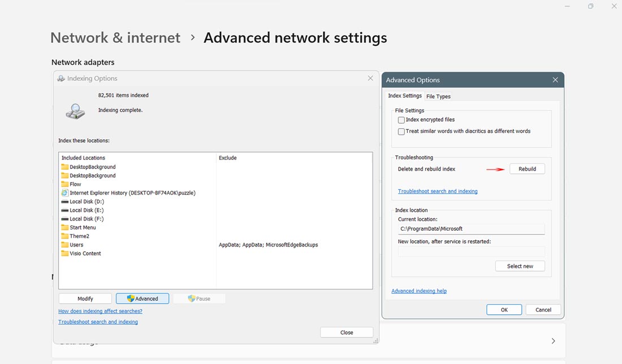Click the Flow folder icon
The width and height of the screenshot is (622, 364).
65,184
